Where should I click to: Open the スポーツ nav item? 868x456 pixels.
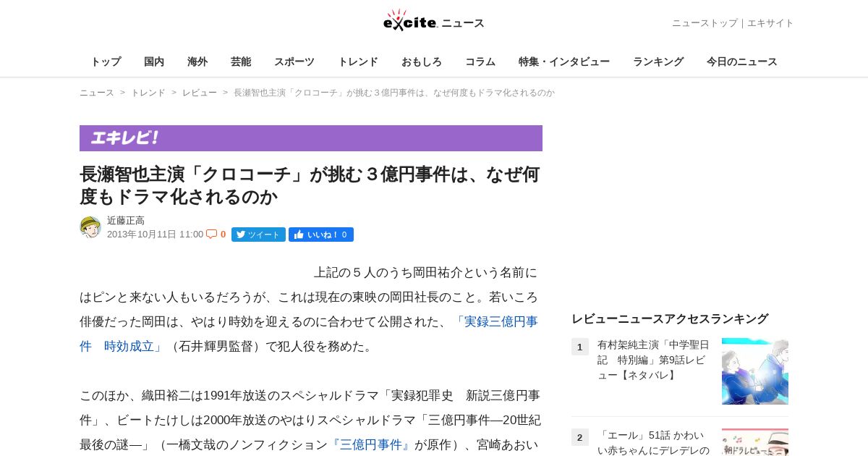(x=294, y=62)
